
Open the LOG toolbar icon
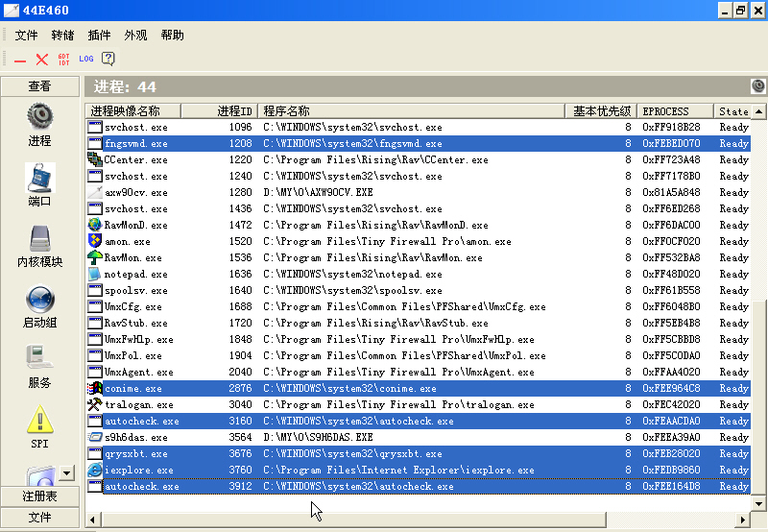(86, 59)
